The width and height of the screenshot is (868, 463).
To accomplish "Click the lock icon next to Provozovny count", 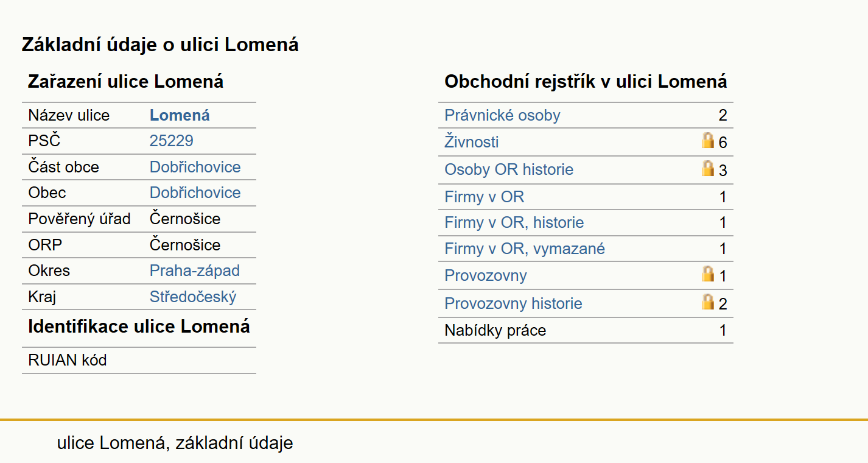I will click(708, 274).
